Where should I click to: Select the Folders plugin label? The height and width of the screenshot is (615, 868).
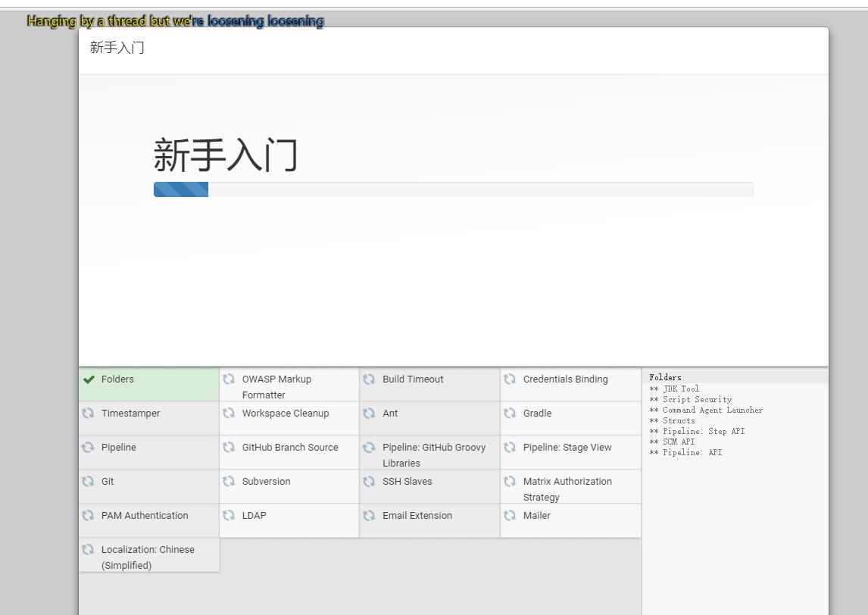(117, 379)
